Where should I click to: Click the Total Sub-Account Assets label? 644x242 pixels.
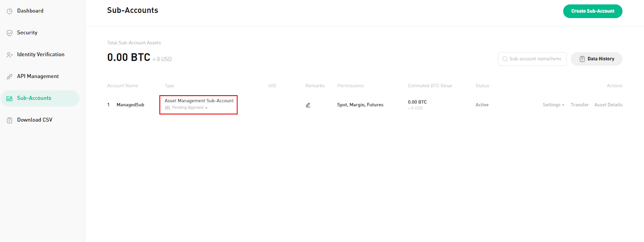pos(134,43)
